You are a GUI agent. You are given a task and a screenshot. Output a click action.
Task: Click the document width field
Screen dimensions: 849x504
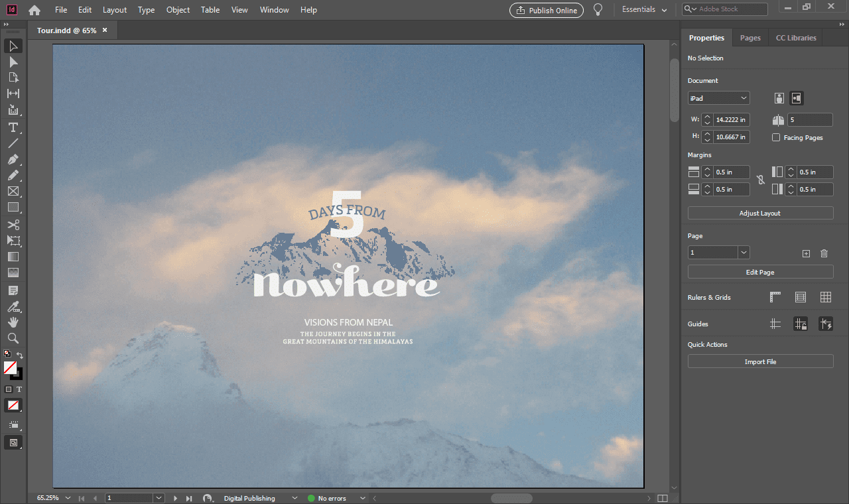pos(732,120)
